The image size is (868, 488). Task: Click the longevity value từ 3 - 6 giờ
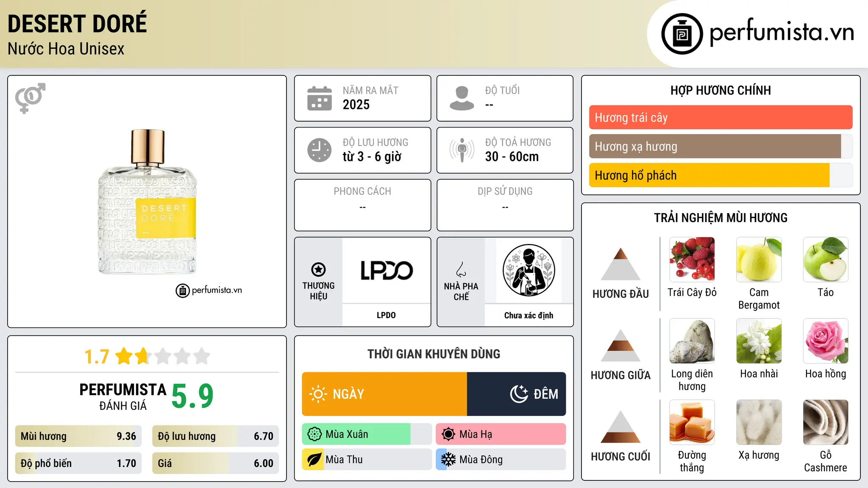click(372, 157)
